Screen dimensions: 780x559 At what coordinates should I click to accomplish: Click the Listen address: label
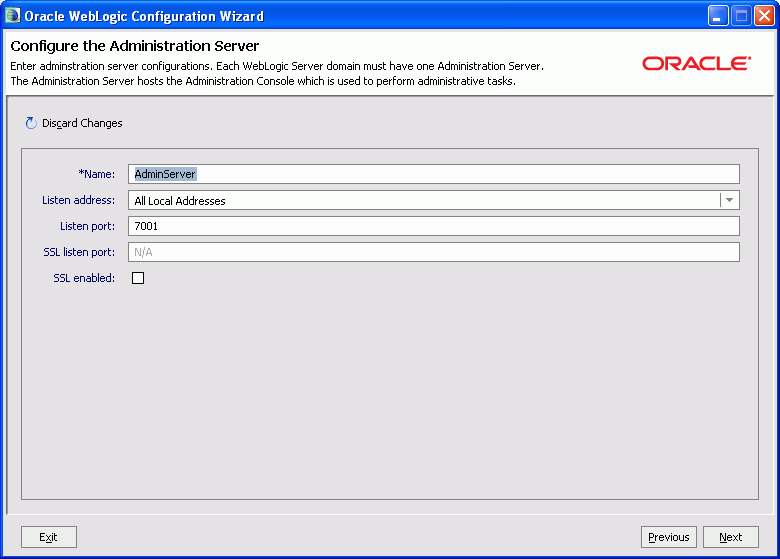pos(79,200)
